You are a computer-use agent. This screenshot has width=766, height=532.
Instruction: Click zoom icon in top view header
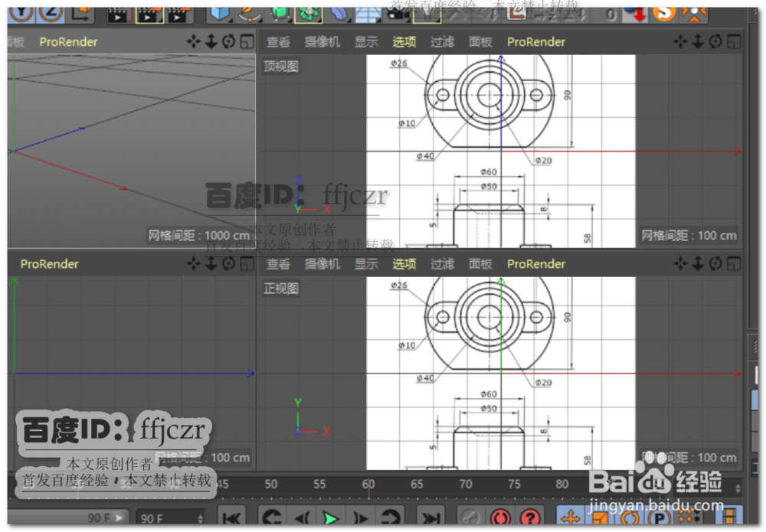point(698,42)
